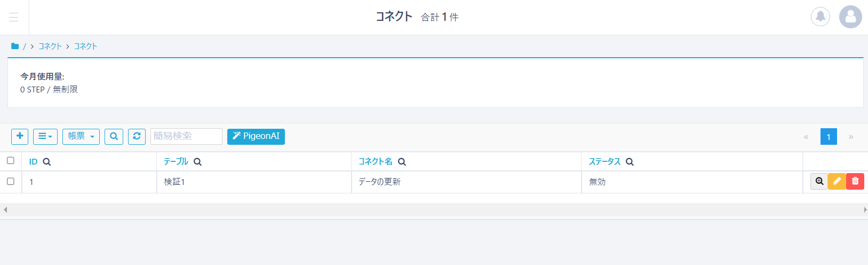The height and width of the screenshot is (265, 868).
Task: Toggle the select-all header checkbox
Action: (11, 161)
